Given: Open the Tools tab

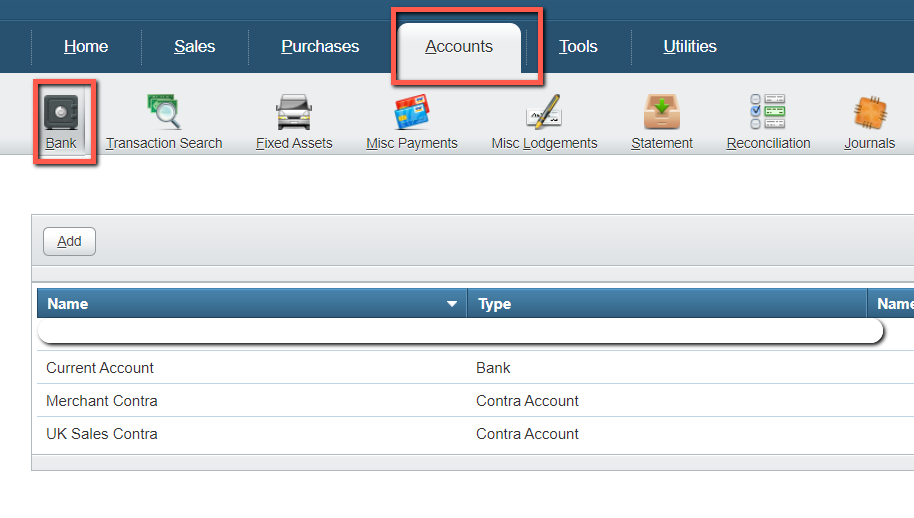Looking at the screenshot, I should pyautogui.click(x=578, y=47).
